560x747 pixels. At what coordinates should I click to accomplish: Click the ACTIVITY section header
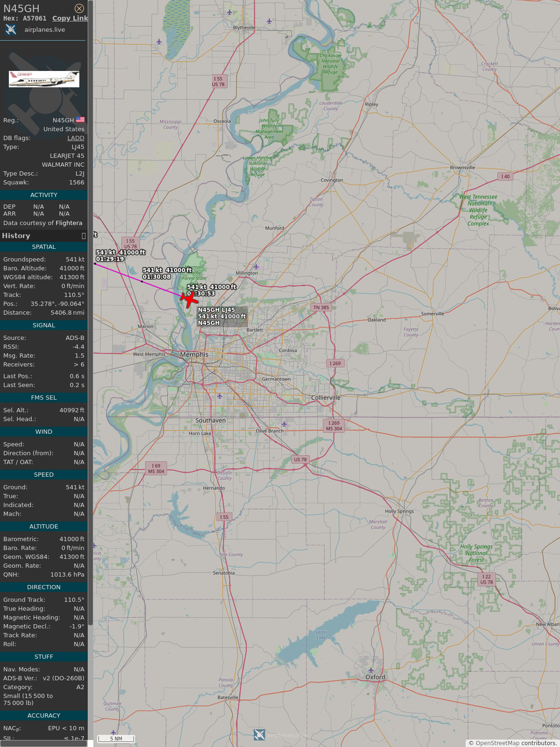tap(44, 195)
